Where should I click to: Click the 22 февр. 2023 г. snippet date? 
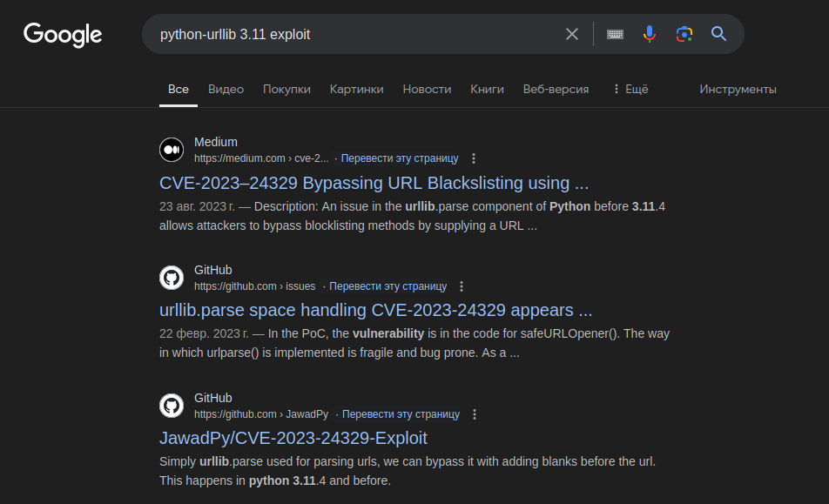click(204, 334)
